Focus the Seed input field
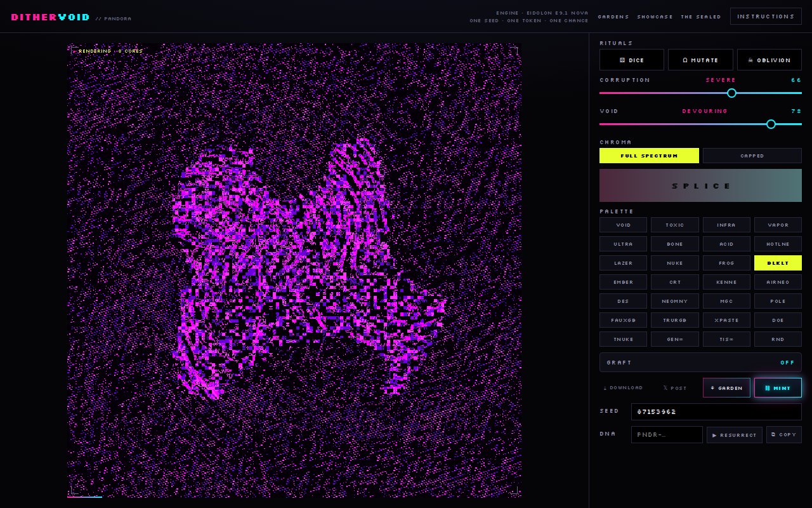Image resolution: width=812 pixels, height=508 pixels. tap(716, 411)
